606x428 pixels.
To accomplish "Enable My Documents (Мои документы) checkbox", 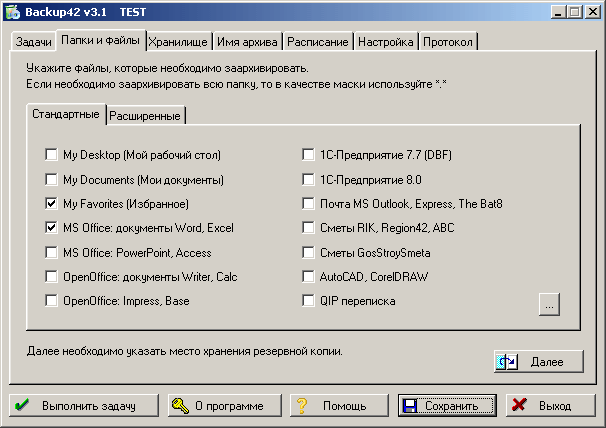I will [51, 179].
